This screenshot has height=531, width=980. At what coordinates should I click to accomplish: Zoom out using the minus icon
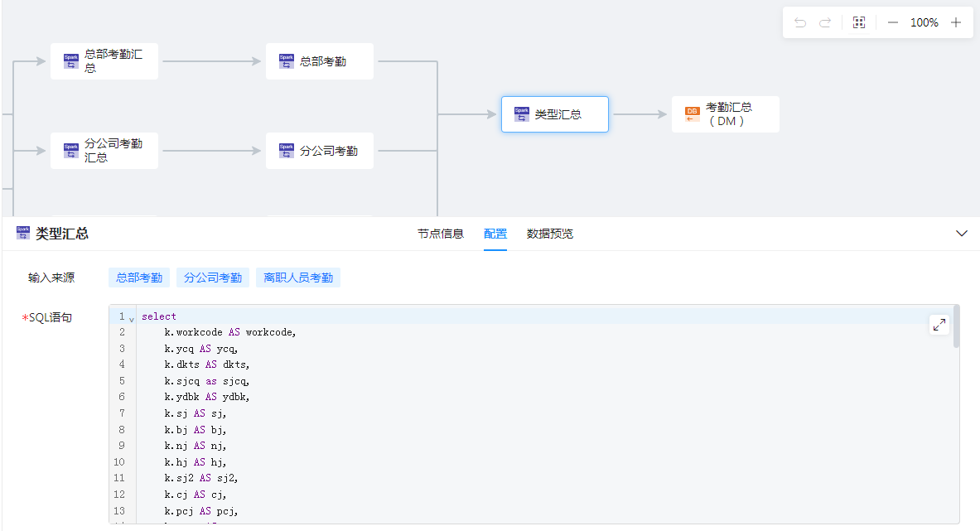point(893,22)
